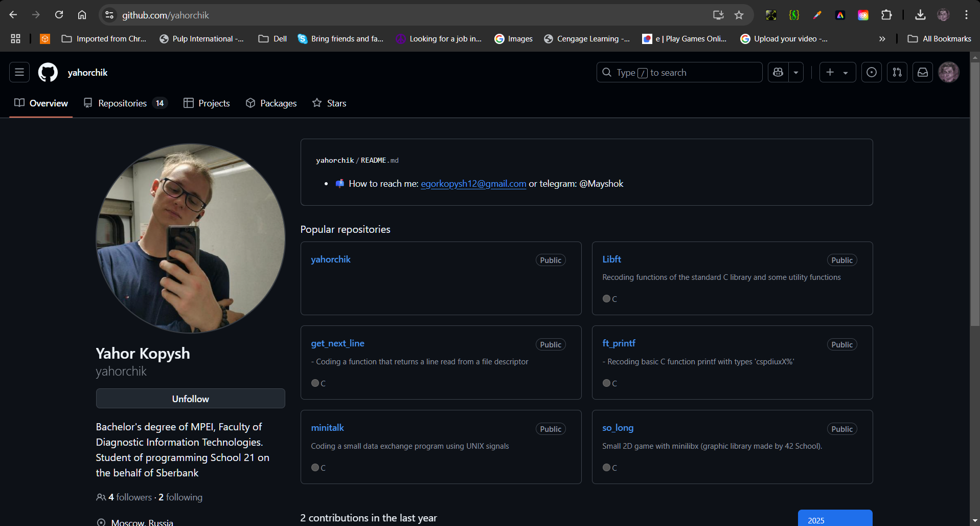Screen dimensions: 980x526
Task: Show hidden bookmarks via the chevron
Action: tap(882, 38)
